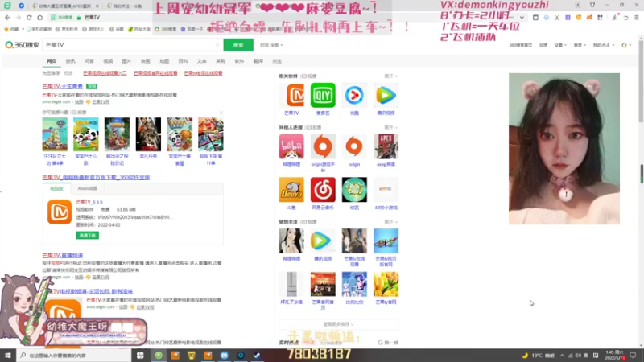The width and height of the screenshot is (644, 362).
Task: Open the 汪汪队立大功 第4季 poster thumbnail
Action: pyautogui.click(x=55, y=134)
